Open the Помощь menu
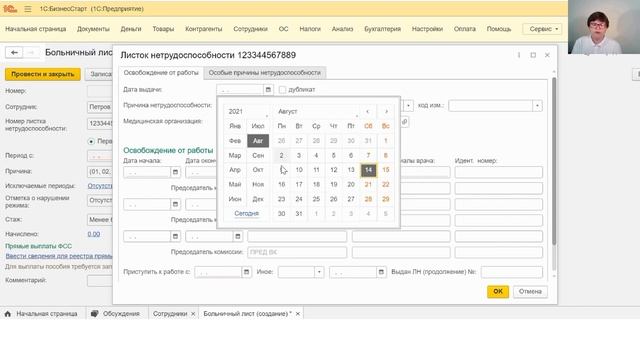 (x=499, y=29)
